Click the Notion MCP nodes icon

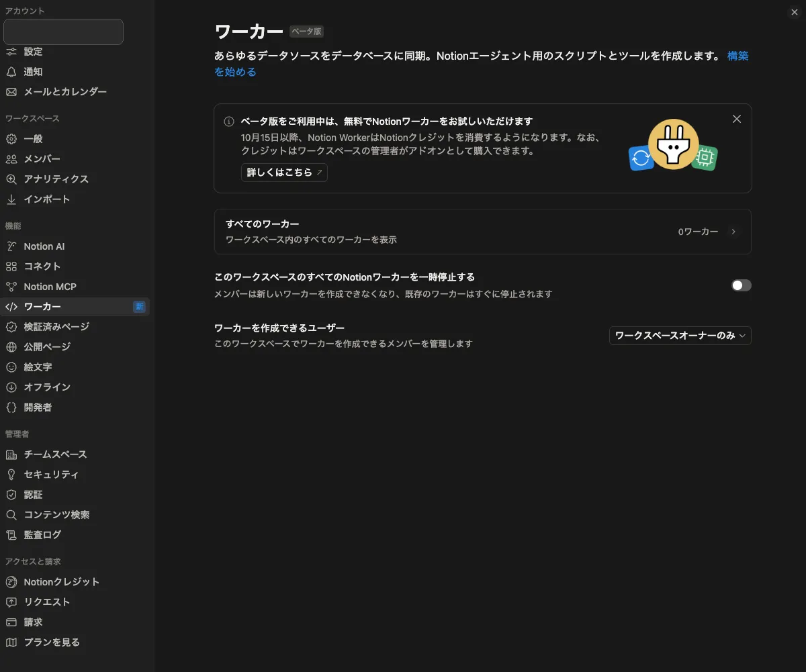(x=11, y=287)
